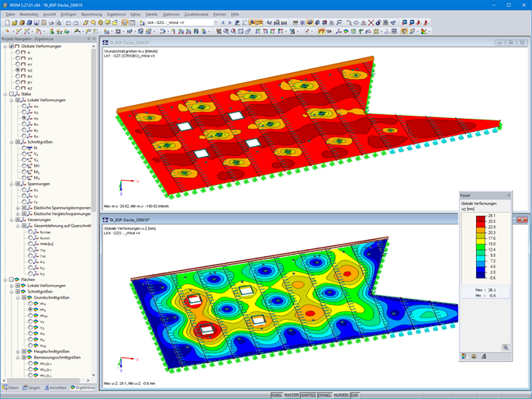The height and width of the screenshot is (399, 532).
Task: Click the warning triangle icon in toolbar
Action: tap(364, 23)
